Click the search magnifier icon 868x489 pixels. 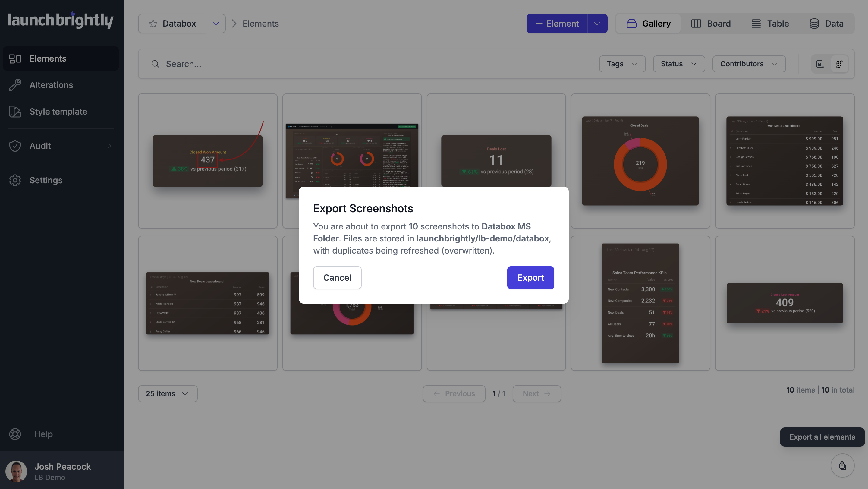(x=155, y=64)
